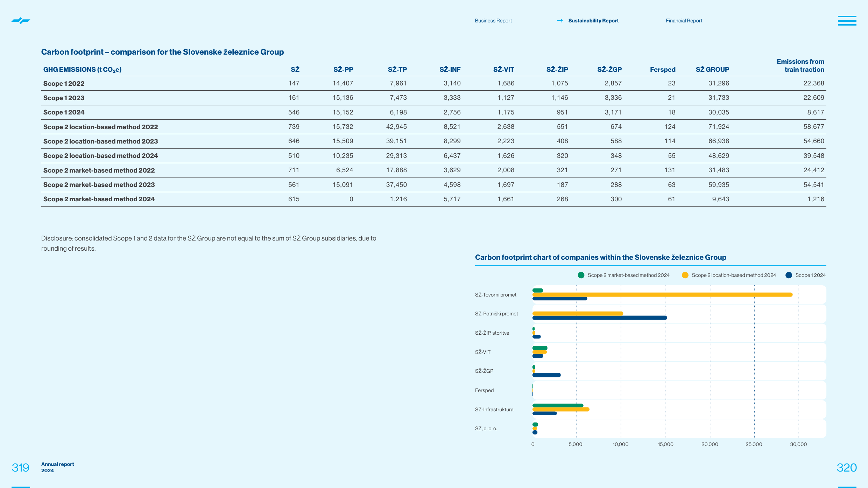Click the SŽ-TP value 42,945
Image resolution: width=868 pixels, height=488 pixels.
396,127
